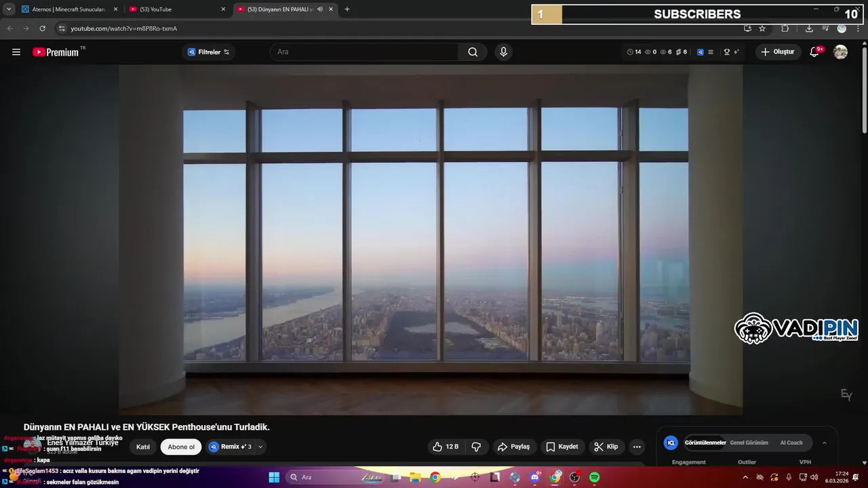Image resolution: width=868 pixels, height=488 pixels.
Task: Click the video title Dünyanın EN PAHALI
Action: 146,427
